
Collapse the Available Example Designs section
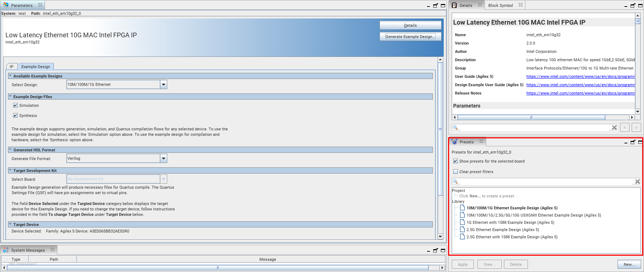pos(11,76)
